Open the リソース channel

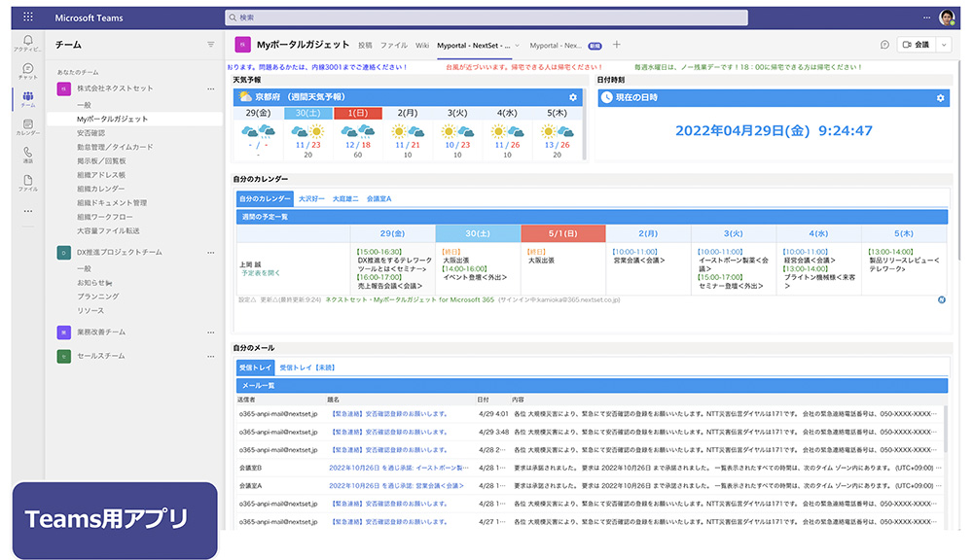tap(90, 311)
